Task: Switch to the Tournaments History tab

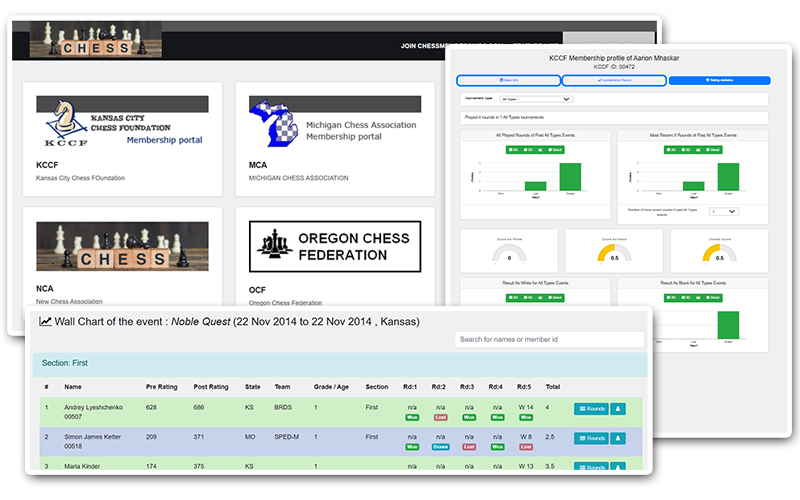Action: 613,80
